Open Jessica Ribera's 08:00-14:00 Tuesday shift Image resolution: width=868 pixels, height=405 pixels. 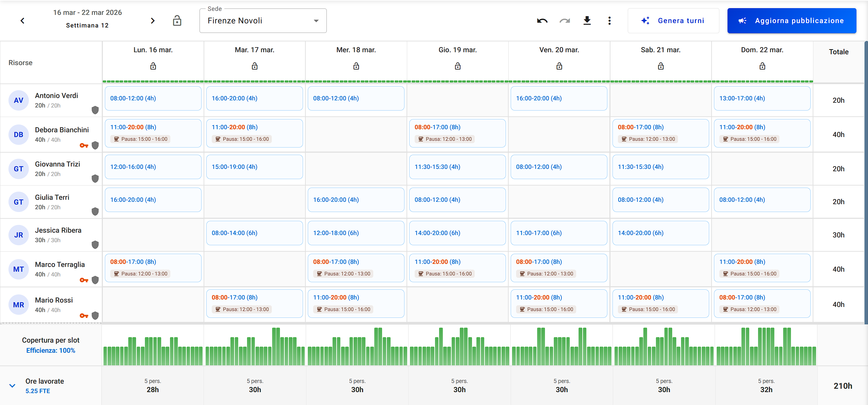[x=254, y=233]
